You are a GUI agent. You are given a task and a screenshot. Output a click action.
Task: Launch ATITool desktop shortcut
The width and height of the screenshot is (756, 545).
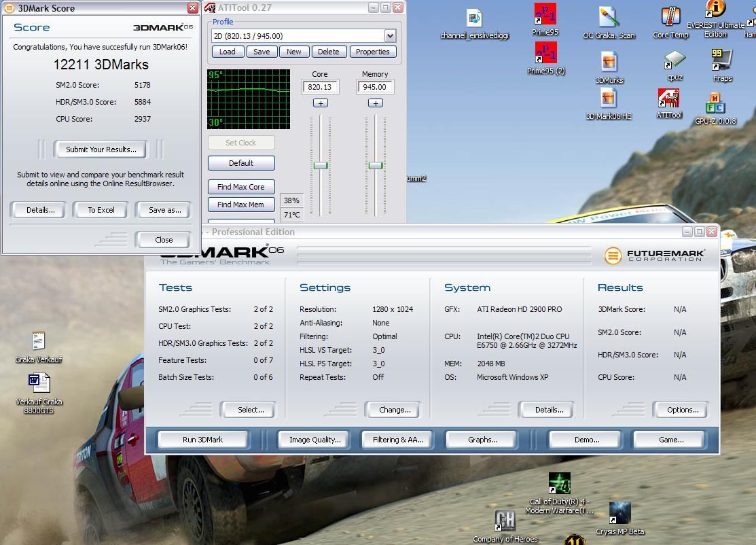click(x=669, y=103)
